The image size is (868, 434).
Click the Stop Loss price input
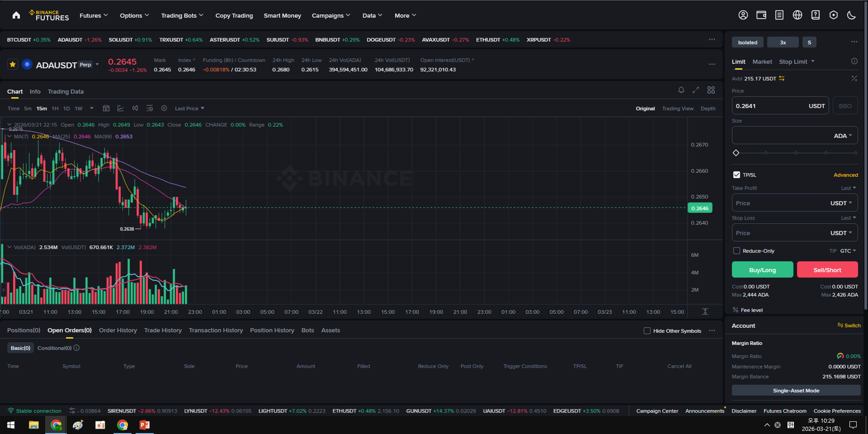pos(794,233)
